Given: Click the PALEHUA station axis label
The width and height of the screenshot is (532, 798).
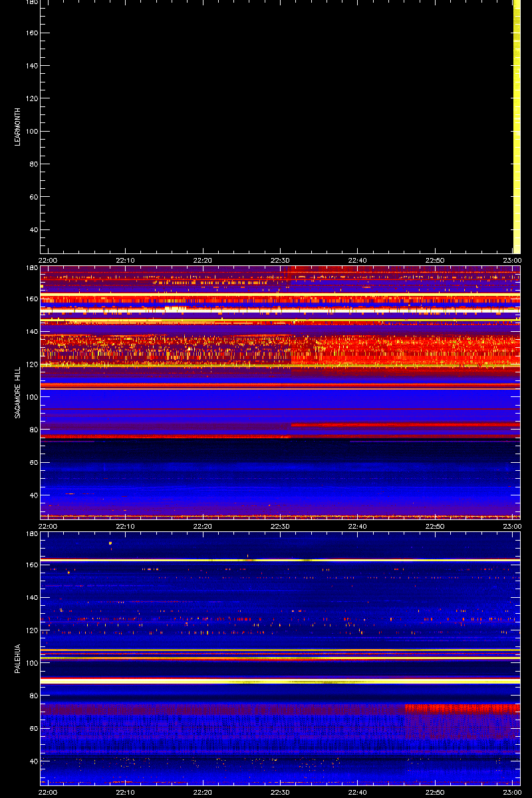Looking at the screenshot, I should (x=19, y=658).
